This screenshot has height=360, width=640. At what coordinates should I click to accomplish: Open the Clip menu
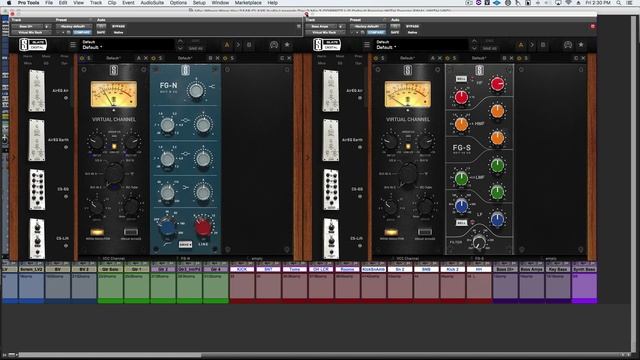112,3
